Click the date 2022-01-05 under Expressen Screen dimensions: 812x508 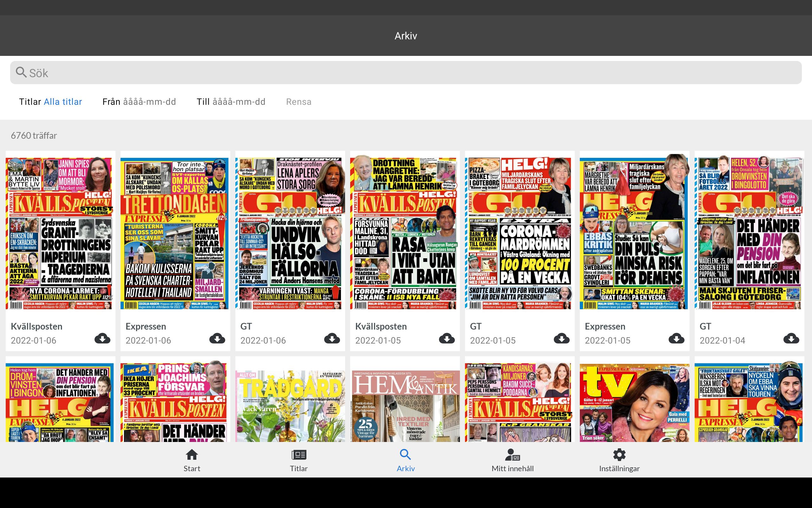point(608,340)
